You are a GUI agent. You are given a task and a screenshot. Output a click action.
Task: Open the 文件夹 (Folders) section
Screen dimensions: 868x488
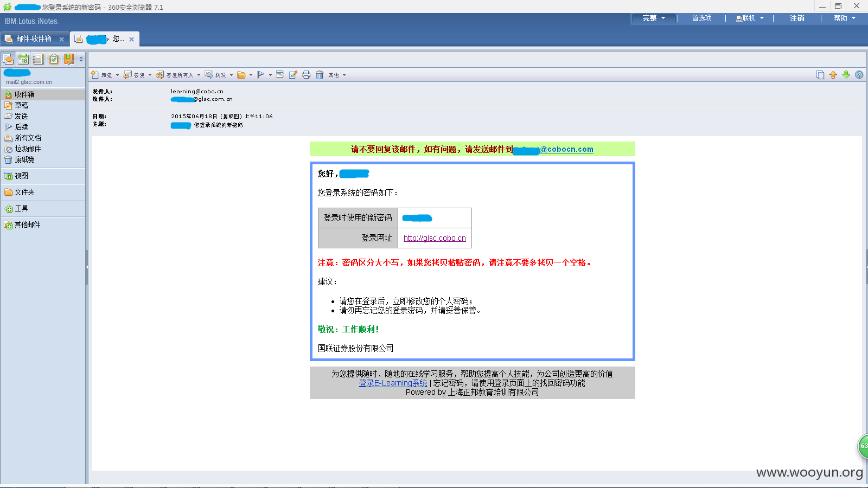click(x=43, y=192)
